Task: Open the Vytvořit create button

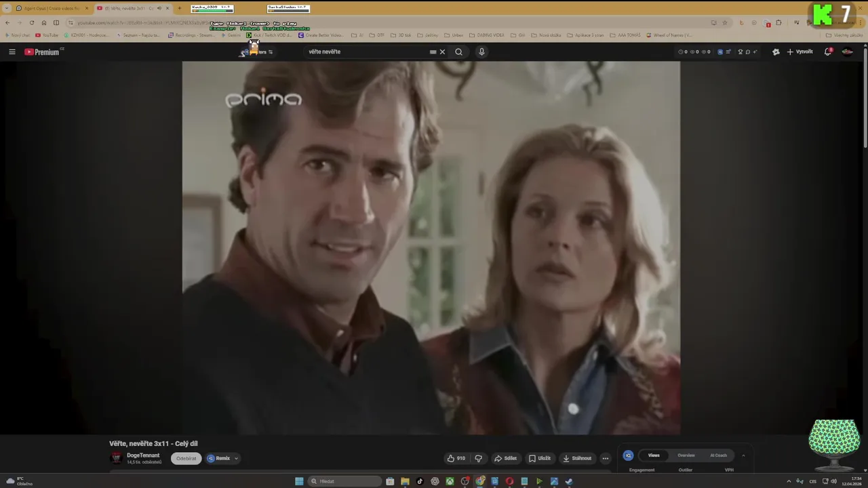Action: (800, 52)
